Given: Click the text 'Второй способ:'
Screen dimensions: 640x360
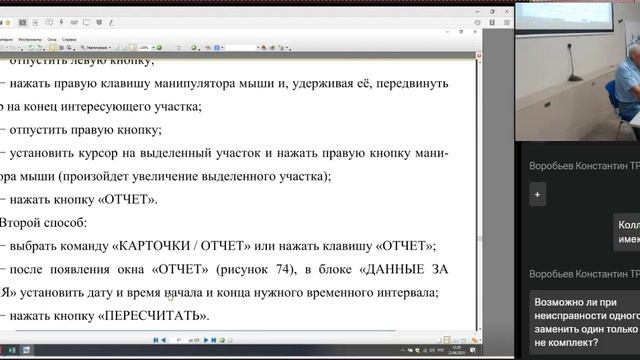Looking at the screenshot, I should tap(43, 223).
